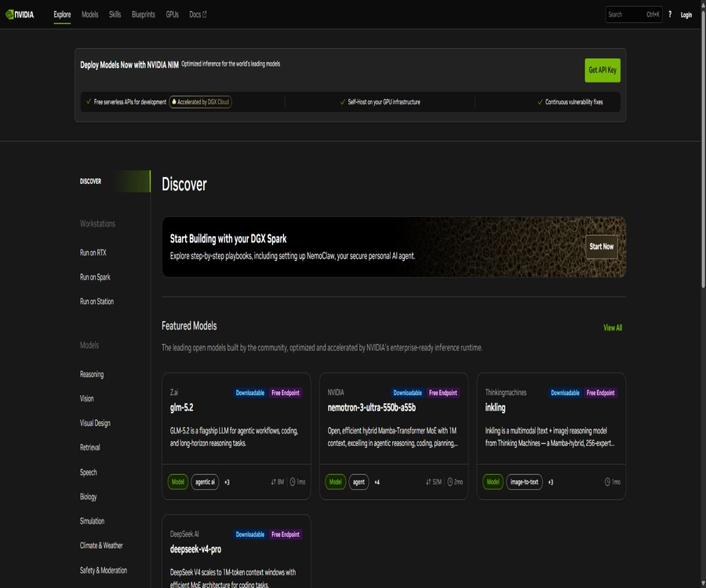Click the Model tag on nemotron card
Image resolution: width=706 pixels, height=588 pixels.
(x=336, y=482)
